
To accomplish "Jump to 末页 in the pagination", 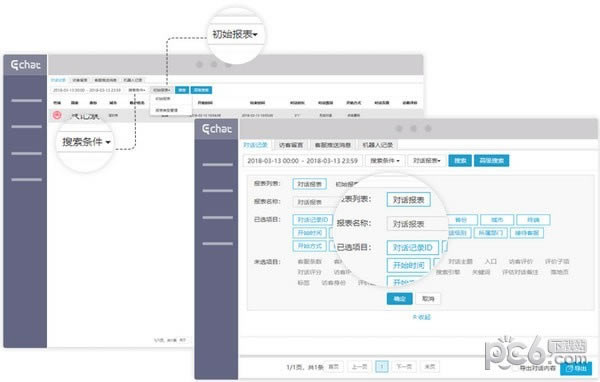I will (430, 367).
